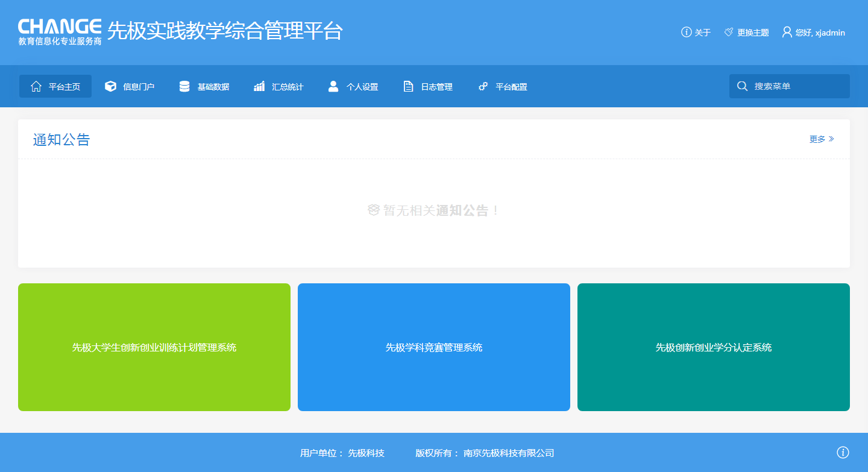Focus the 搜索菜单 search field
Image resolution: width=868 pixels, height=472 pixels.
pyautogui.click(x=797, y=86)
